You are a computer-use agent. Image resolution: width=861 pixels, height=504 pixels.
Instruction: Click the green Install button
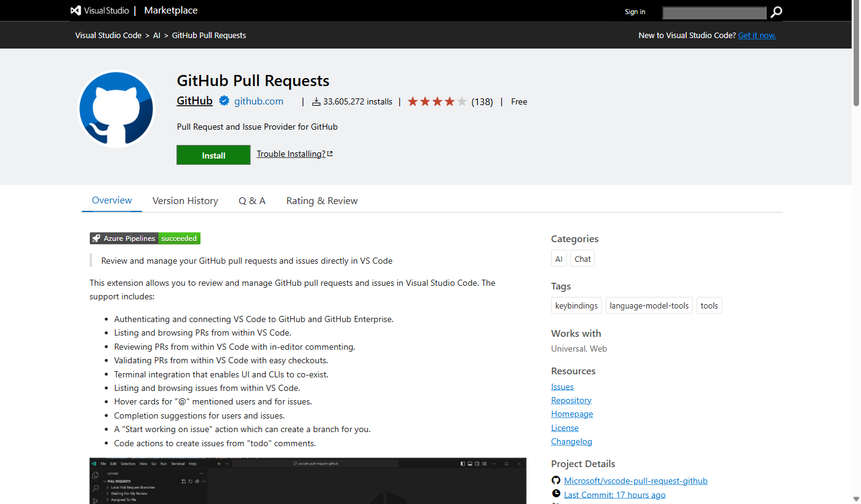[213, 155]
